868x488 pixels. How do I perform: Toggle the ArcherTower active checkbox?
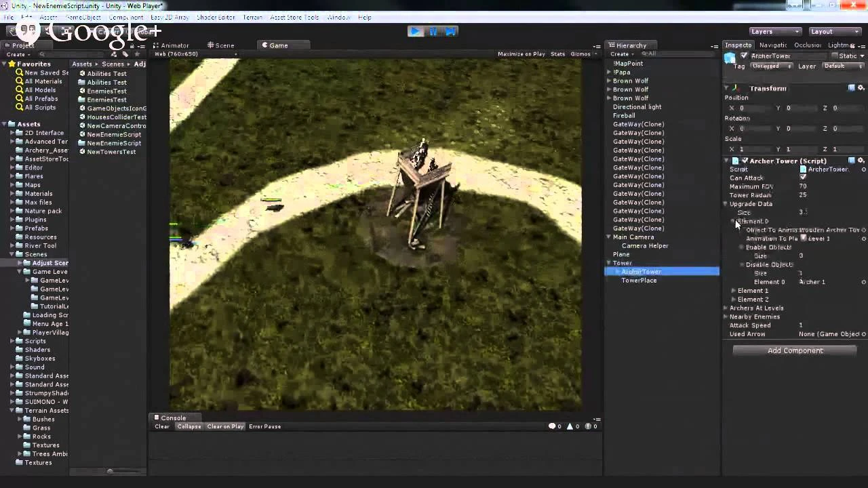pyautogui.click(x=744, y=56)
